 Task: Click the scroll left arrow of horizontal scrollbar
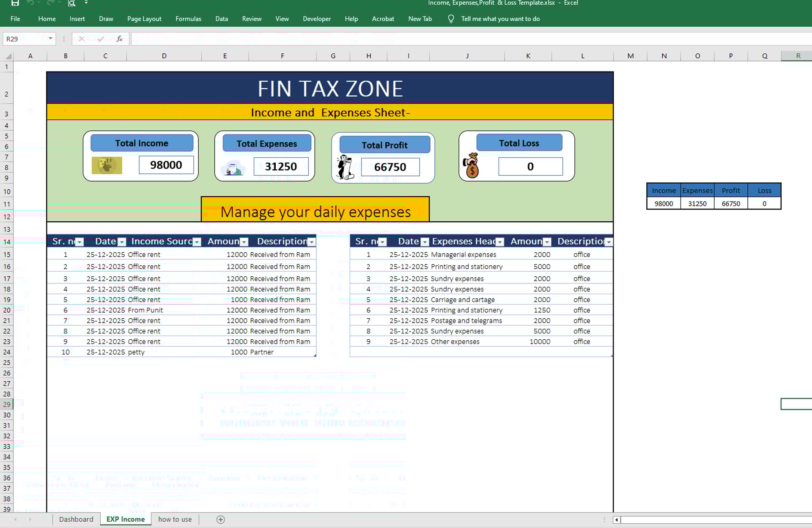coord(616,520)
